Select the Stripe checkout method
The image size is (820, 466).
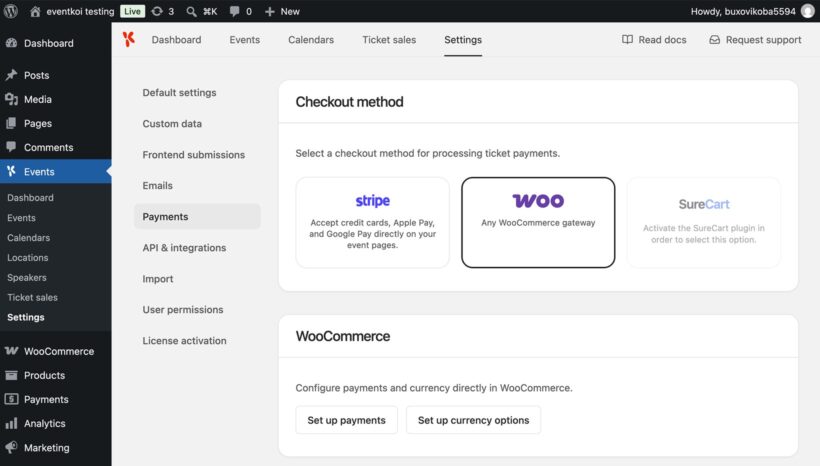[x=372, y=222]
